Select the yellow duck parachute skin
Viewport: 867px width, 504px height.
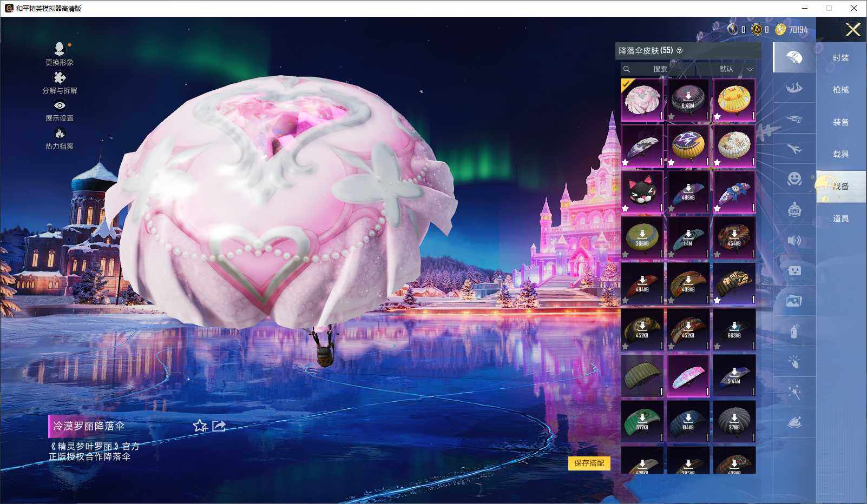pyautogui.click(x=734, y=100)
